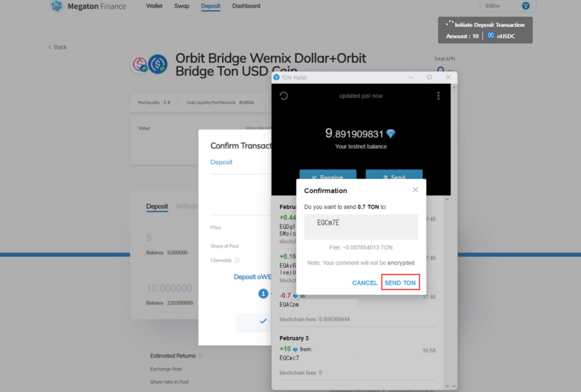Click the TON diamond icon by +10
The width and height of the screenshot is (581, 392).
[x=295, y=349]
